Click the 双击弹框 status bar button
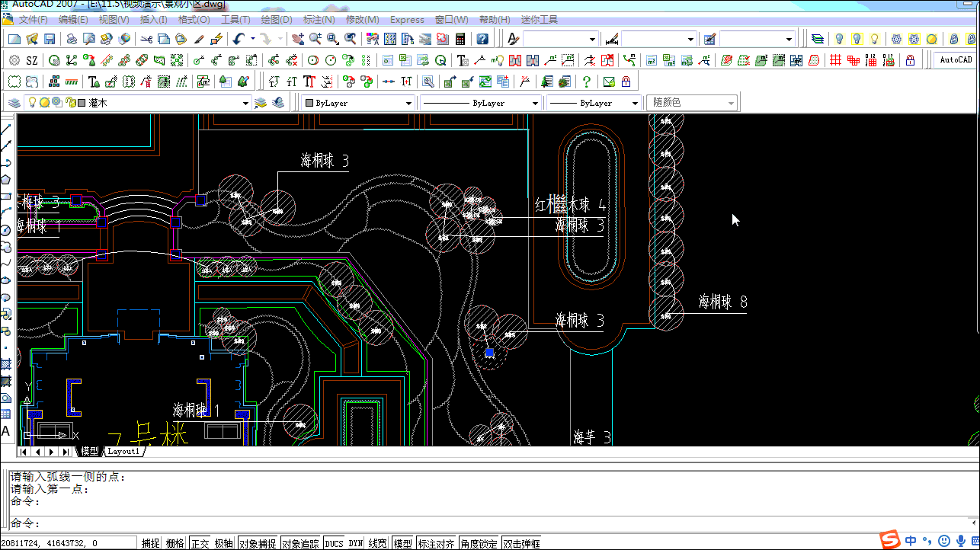This screenshot has height=550, width=980. (521, 543)
